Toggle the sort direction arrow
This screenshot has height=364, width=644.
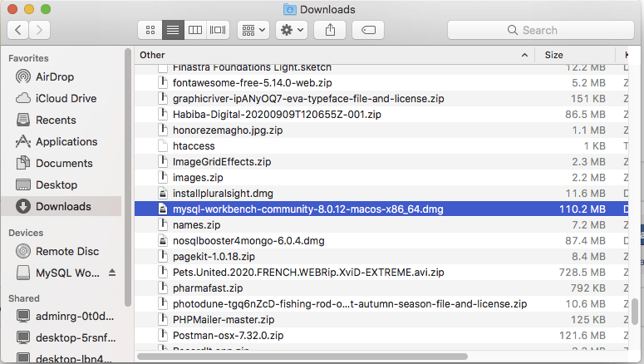click(524, 55)
